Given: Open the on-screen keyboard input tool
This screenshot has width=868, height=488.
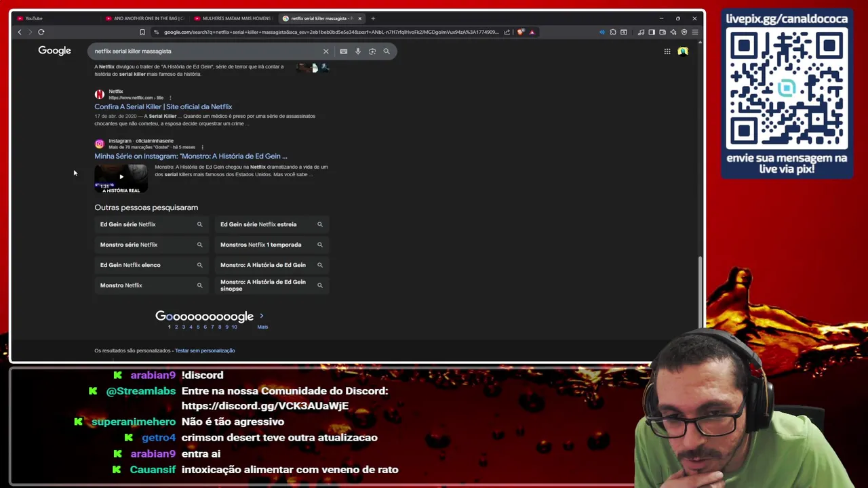Looking at the screenshot, I should pyautogui.click(x=343, y=51).
